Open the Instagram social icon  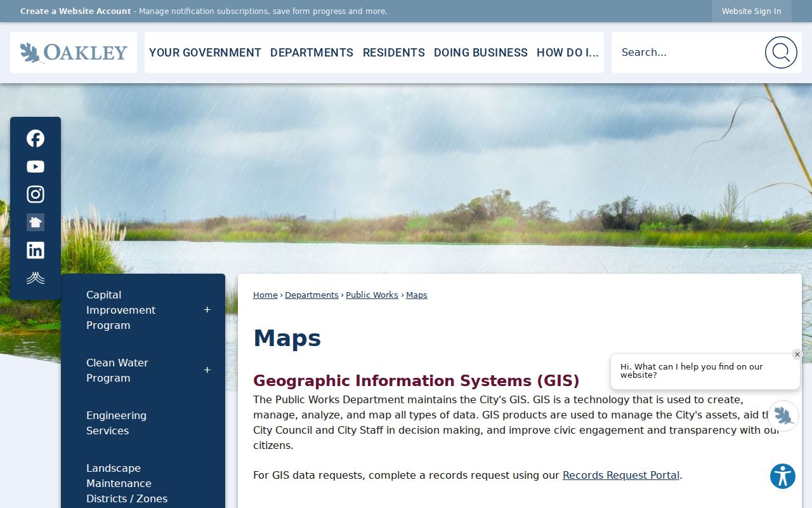(x=36, y=194)
